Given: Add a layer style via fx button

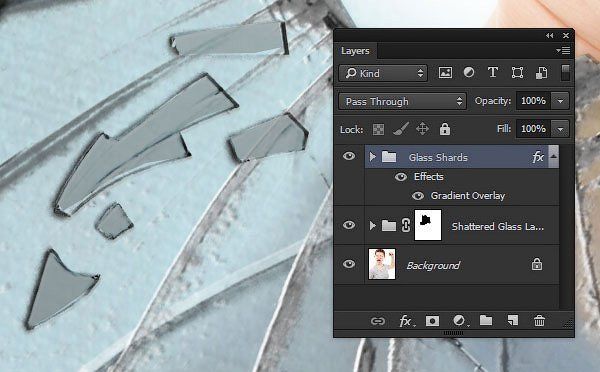Looking at the screenshot, I should [406, 321].
